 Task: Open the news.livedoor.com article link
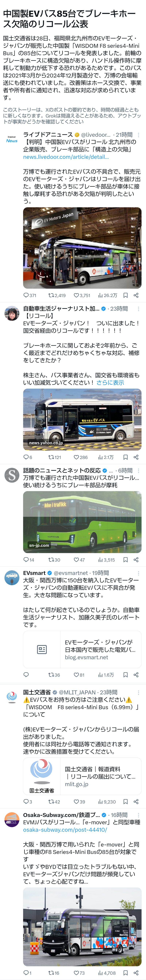[x=66, y=157]
